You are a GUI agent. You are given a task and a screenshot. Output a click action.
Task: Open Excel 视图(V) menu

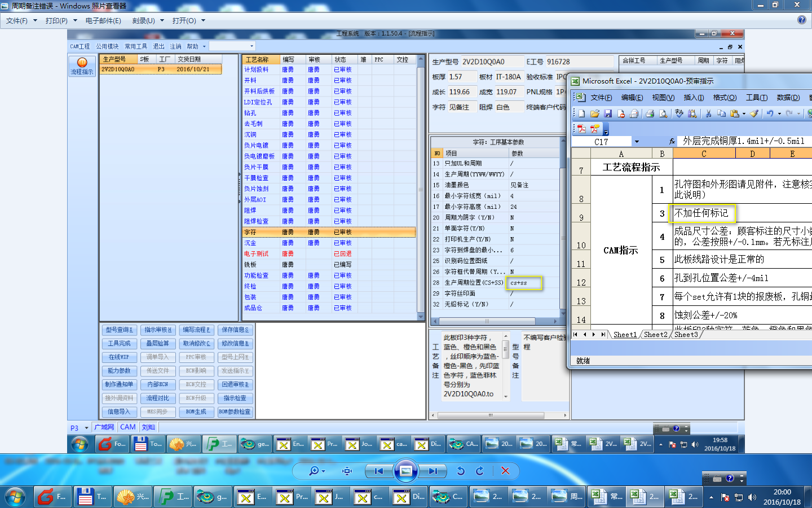click(x=663, y=98)
